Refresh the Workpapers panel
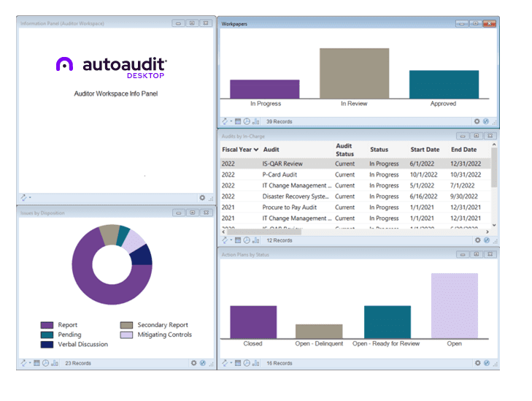532x401 pixels. tap(225, 121)
